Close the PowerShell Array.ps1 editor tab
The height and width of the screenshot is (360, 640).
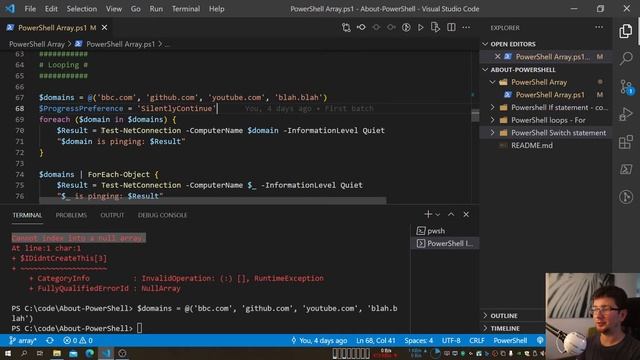coord(104,27)
